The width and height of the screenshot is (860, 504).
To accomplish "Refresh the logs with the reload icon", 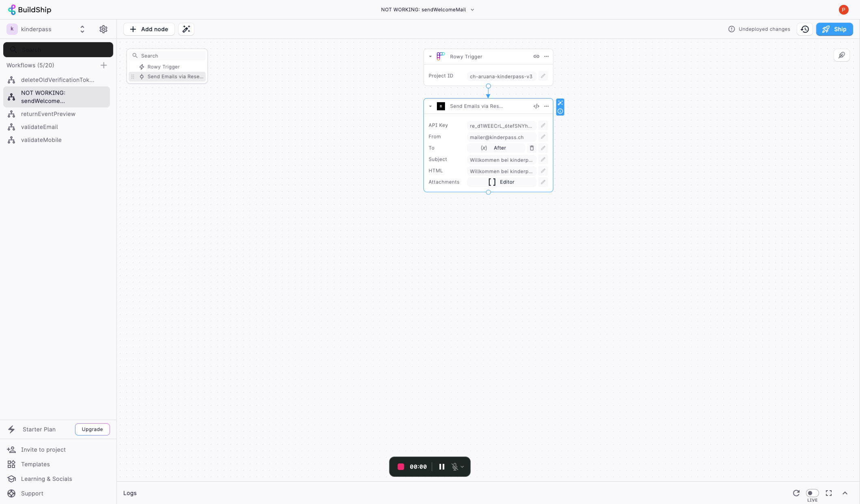I will pyautogui.click(x=796, y=493).
